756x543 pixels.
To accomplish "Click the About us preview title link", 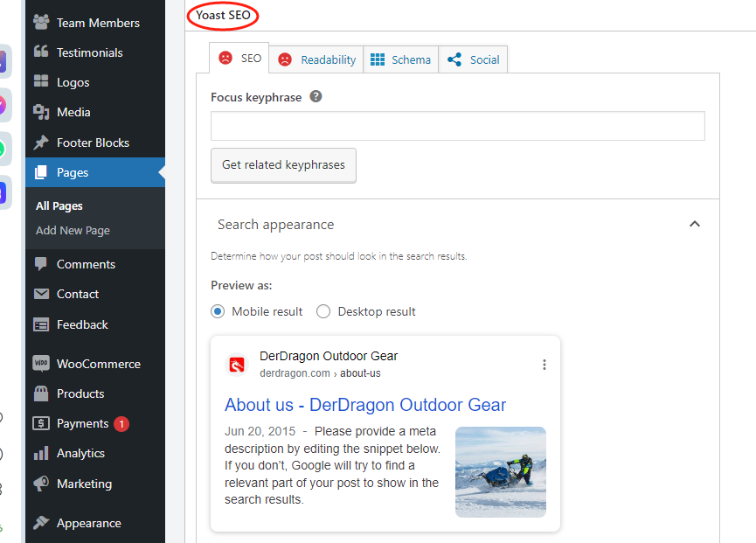I will (365, 405).
